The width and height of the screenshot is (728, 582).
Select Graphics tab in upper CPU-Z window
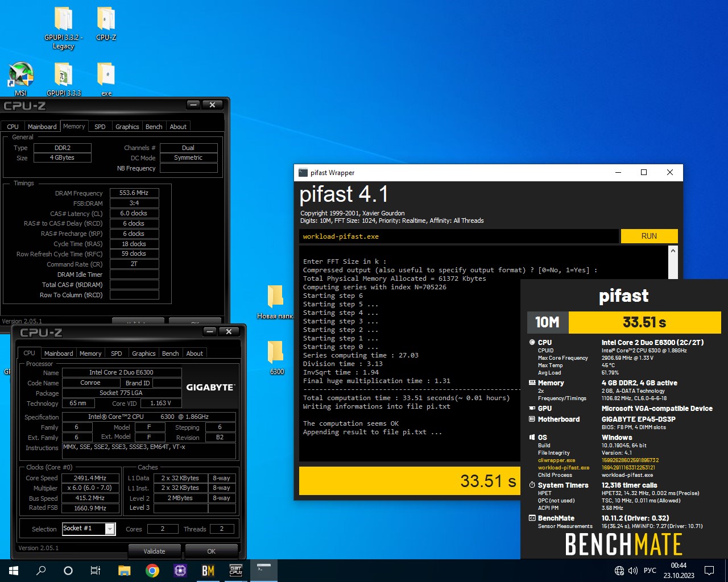click(x=127, y=127)
